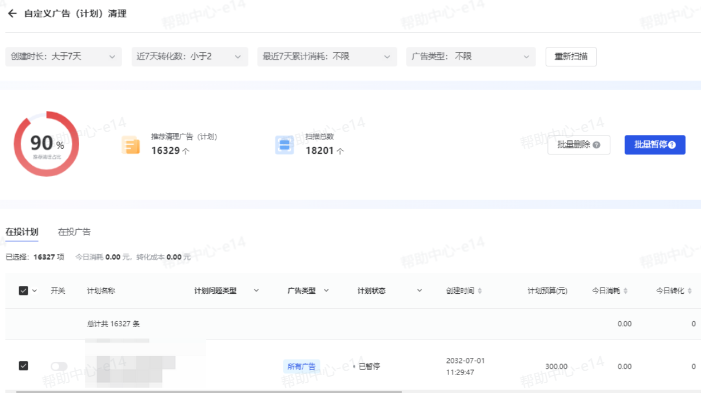This screenshot has height=393, width=701.
Task: Click the 批量删除 button
Action: (579, 145)
